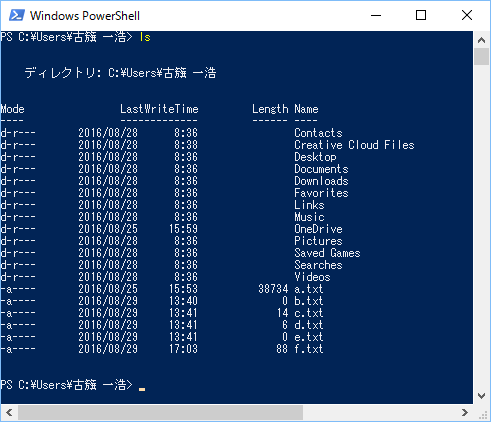Click the blinking cursor at the prompt
This screenshot has width=491, height=422.
click(142, 389)
